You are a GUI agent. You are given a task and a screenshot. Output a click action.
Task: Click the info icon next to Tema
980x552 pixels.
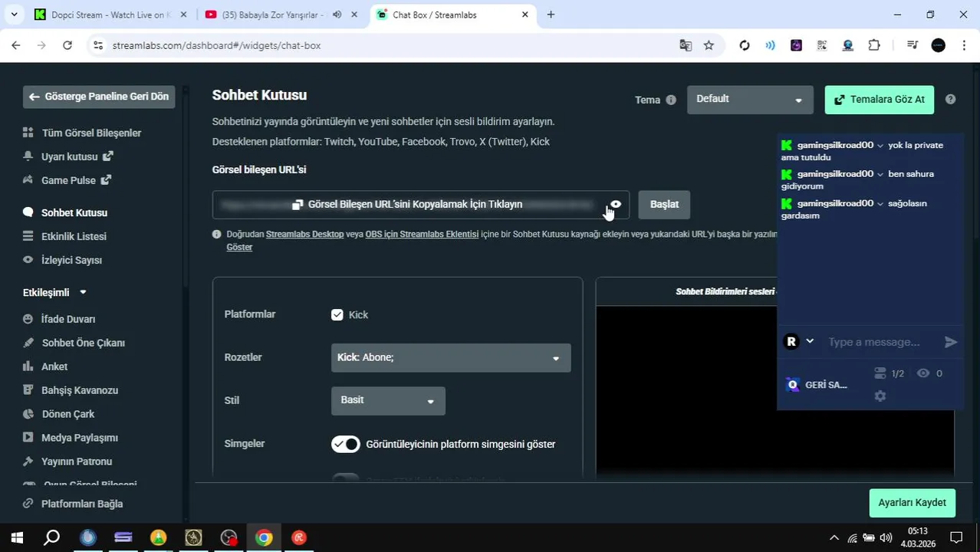(x=671, y=100)
